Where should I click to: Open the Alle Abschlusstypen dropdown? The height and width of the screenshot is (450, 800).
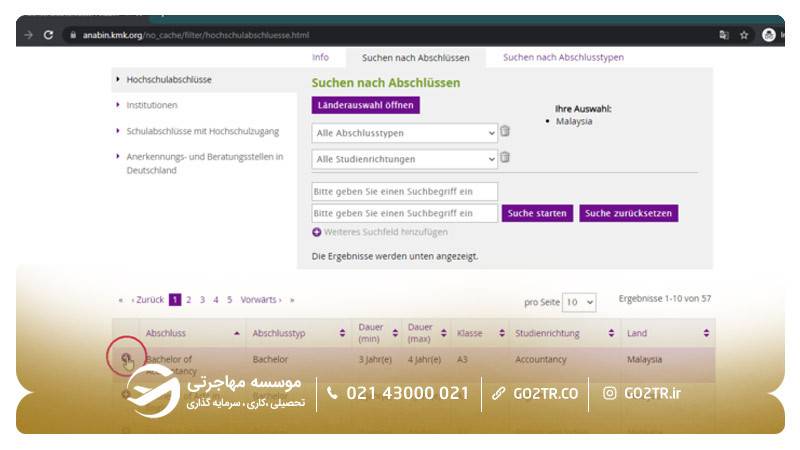(404, 133)
